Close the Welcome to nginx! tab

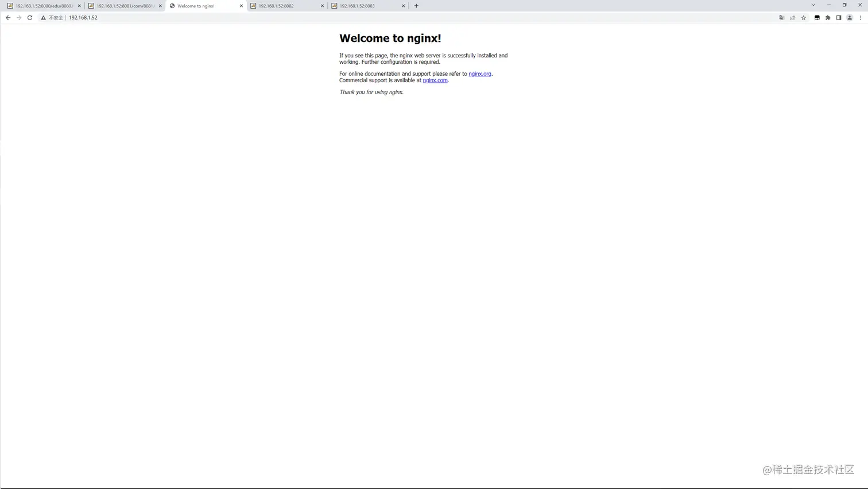pyautogui.click(x=241, y=6)
